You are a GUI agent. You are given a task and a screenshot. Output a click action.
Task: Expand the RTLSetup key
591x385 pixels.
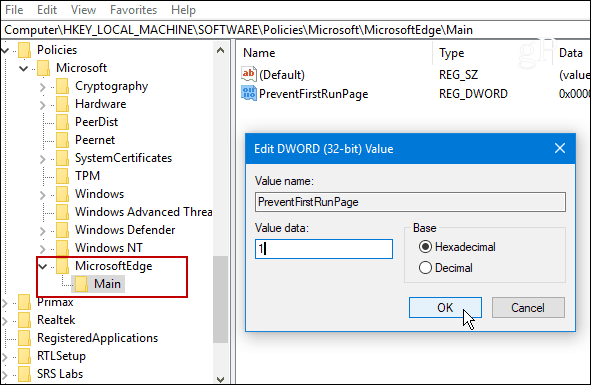click(x=5, y=357)
